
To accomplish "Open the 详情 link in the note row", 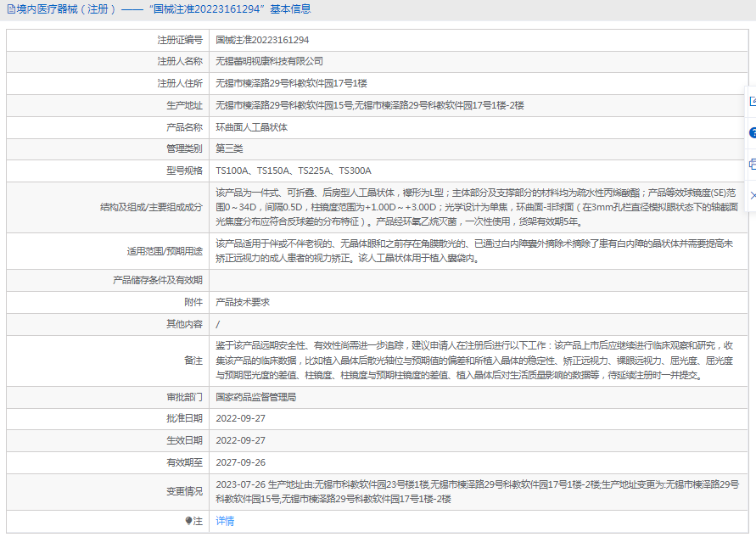I will click(225, 521).
